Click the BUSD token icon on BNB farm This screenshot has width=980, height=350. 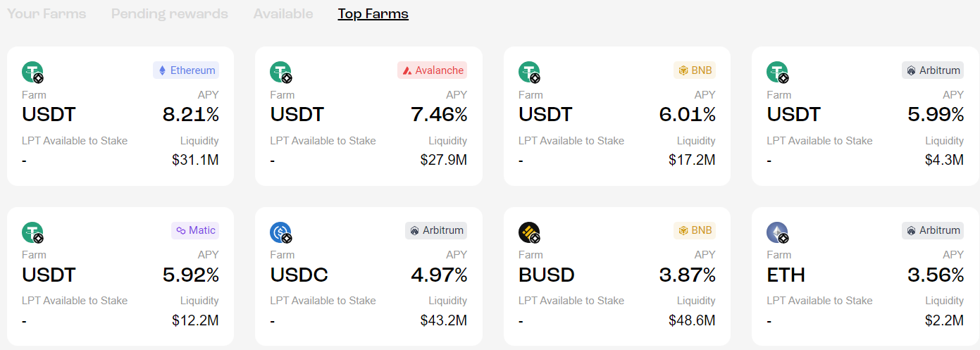click(529, 232)
